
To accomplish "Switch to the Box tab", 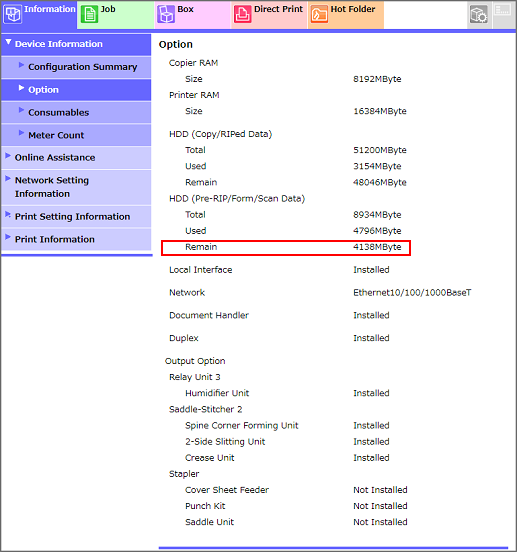I will (192, 14).
